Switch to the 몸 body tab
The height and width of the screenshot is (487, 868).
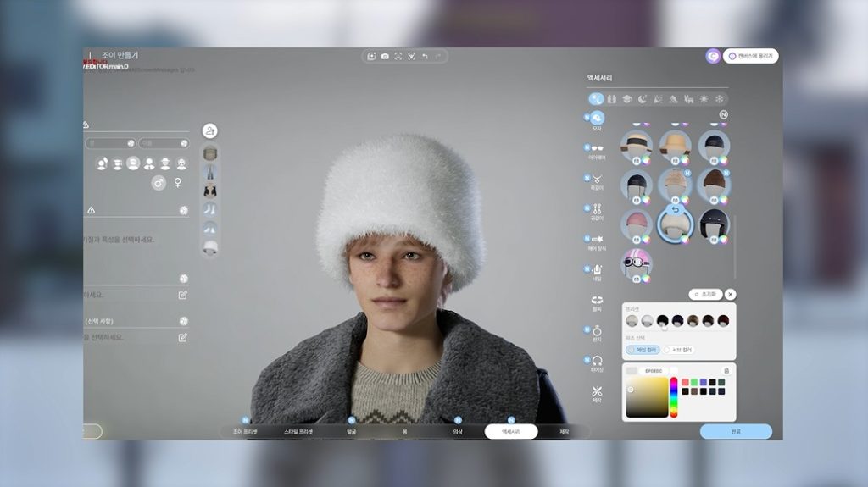tap(404, 432)
